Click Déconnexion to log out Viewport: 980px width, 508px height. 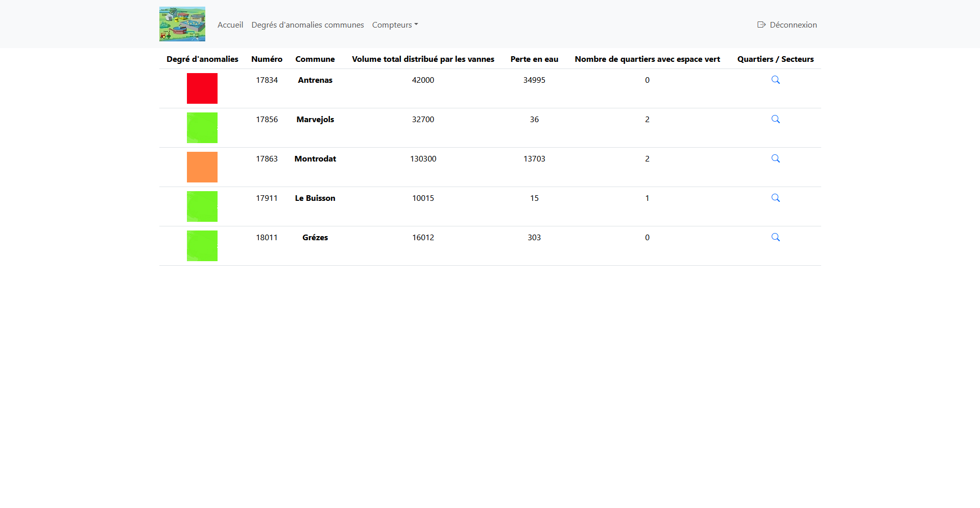(x=792, y=25)
